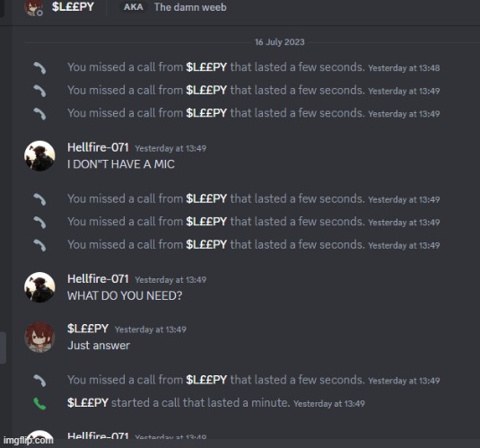480x448 pixels.
Task: Click the Hellfire-071 username above the 'I DON"T HAVE A MIC' message
Action: (x=98, y=147)
